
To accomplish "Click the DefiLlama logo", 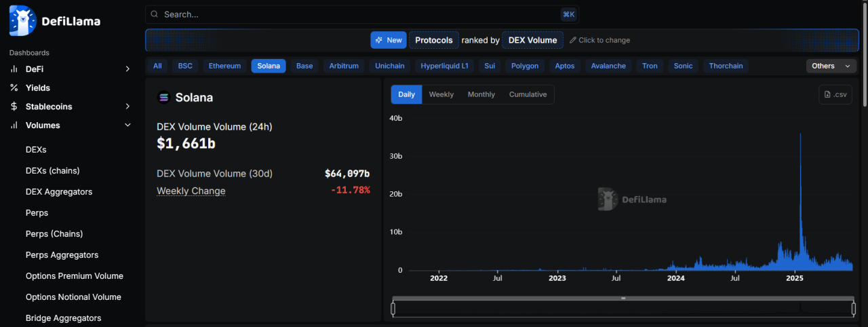I will (56, 21).
